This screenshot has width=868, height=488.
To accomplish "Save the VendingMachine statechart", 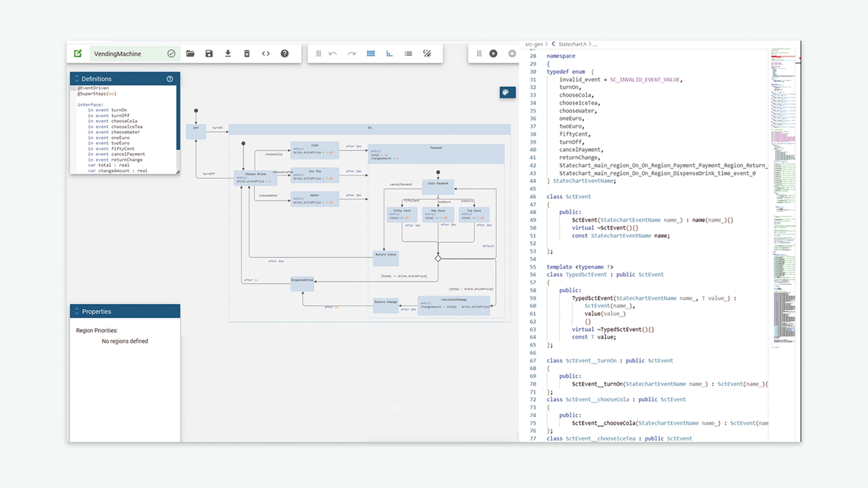I will (x=209, y=54).
